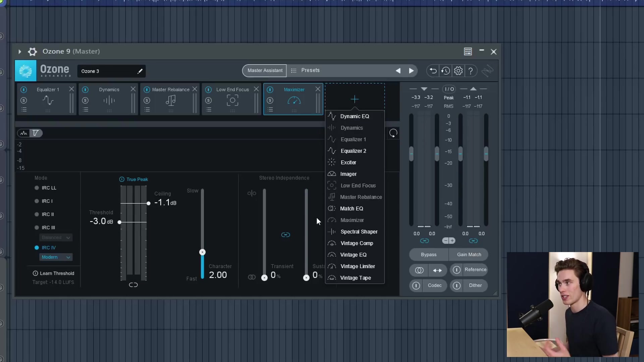Image resolution: width=644 pixels, height=362 pixels.
Task: Toggle Equalizer 1 module power
Action: [23, 89]
